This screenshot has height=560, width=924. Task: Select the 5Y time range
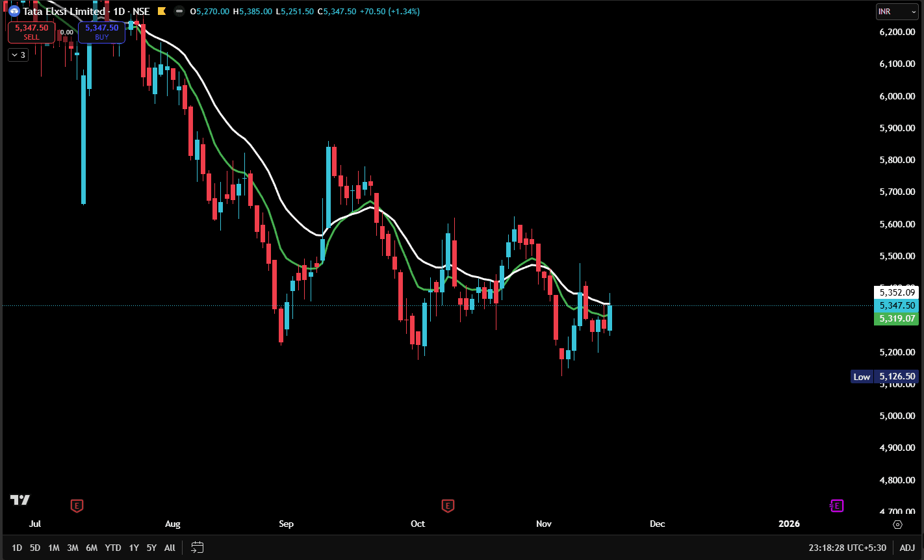click(151, 548)
